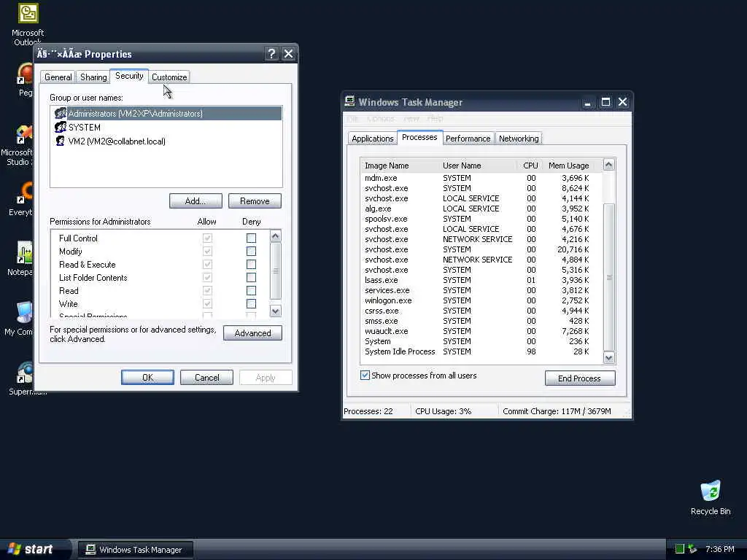The image size is (747, 560).
Task: Click the Remove button
Action: tap(255, 201)
